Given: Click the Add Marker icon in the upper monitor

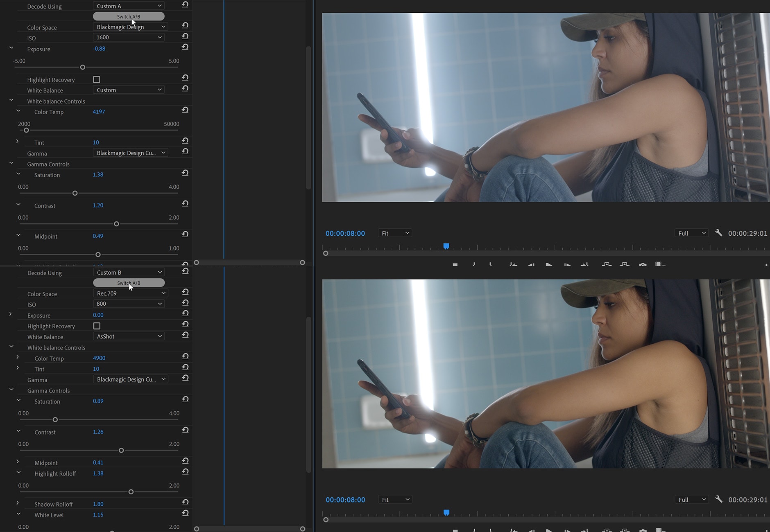Looking at the screenshot, I should pos(455,264).
